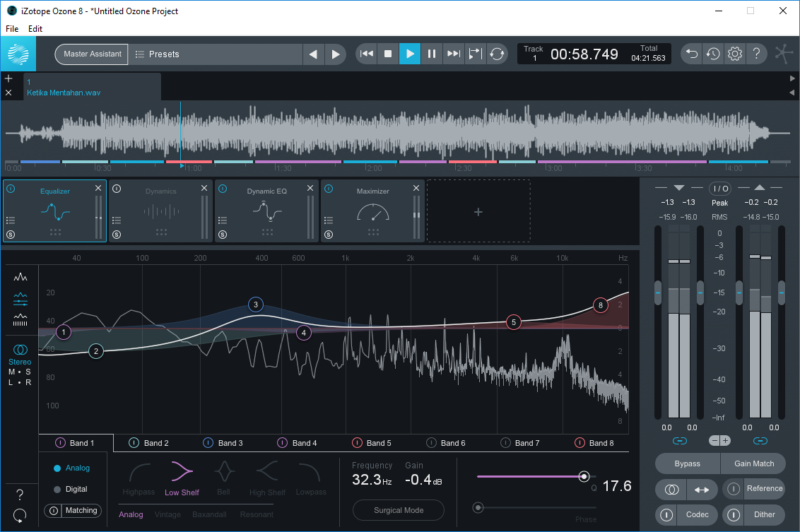Toggle power of the Dynamics module
800x532 pixels.
point(117,189)
